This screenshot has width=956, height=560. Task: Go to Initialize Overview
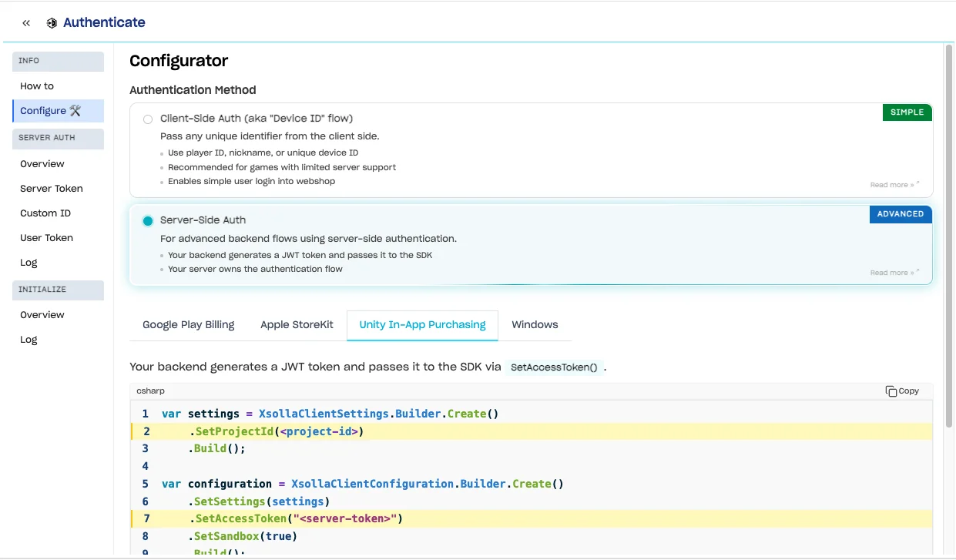pyautogui.click(x=59, y=315)
